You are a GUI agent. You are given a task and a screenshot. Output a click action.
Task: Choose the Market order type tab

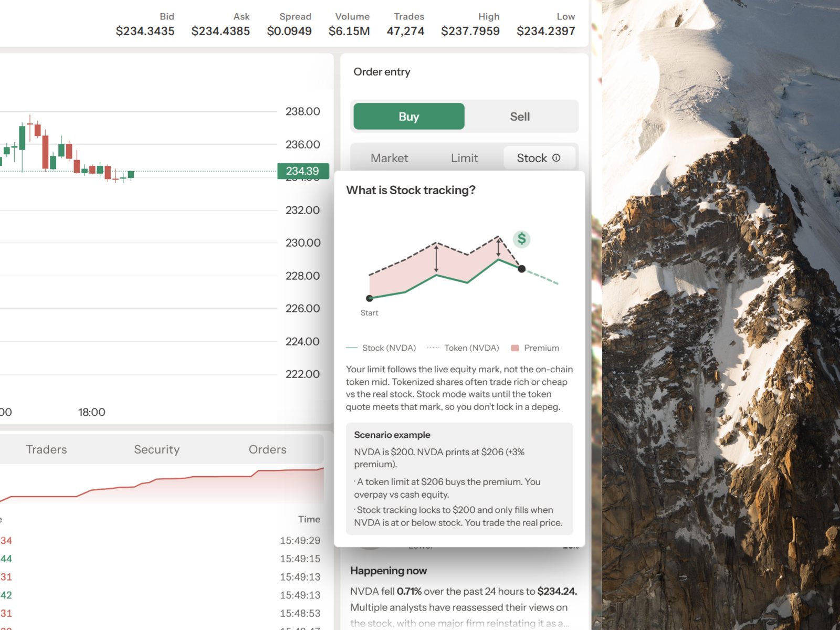(389, 158)
